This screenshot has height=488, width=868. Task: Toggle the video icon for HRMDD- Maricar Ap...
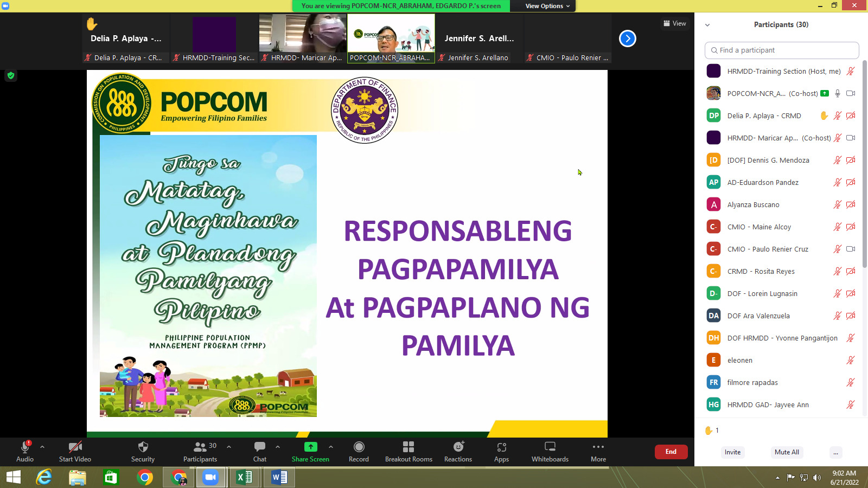click(851, 138)
